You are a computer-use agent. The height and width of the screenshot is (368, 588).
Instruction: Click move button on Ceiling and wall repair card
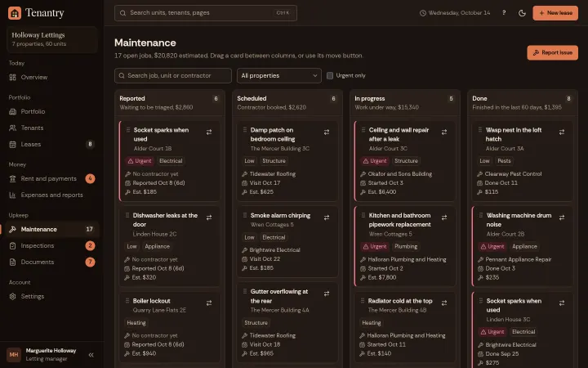coord(444,132)
